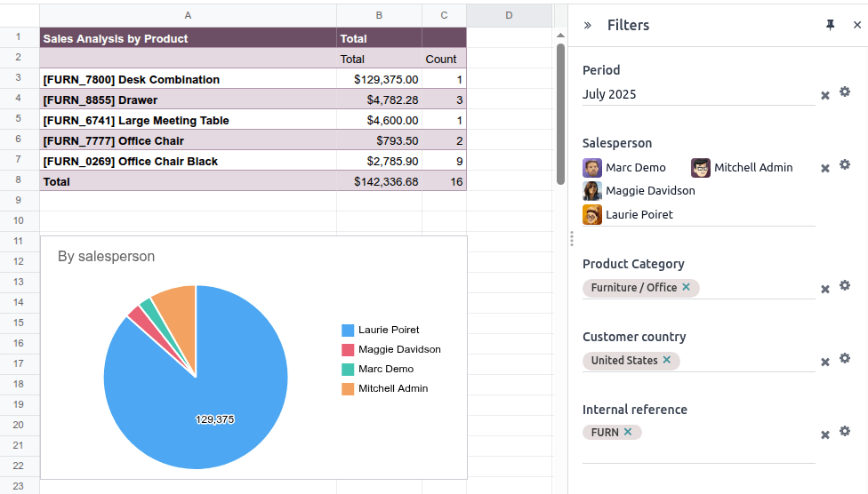Pin the Filters side panel
Viewport: 868px width, 494px height.
[830, 26]
